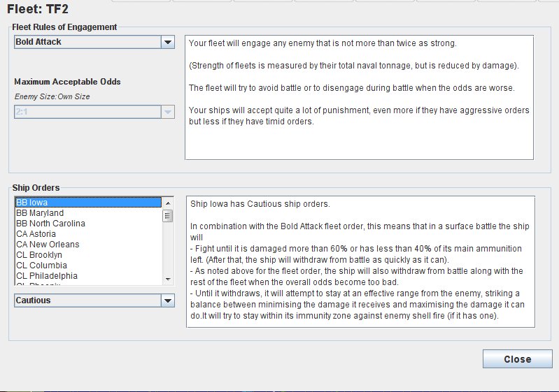Pick CA New Orleans from the ship list

point(88,245)
